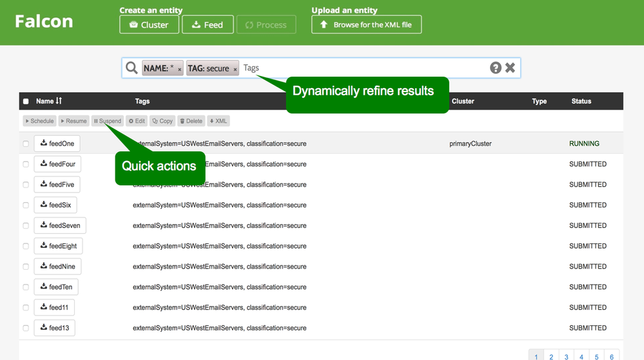Image resolution: width=644 pixels, height=360 pixels.
Task: Click the Schedule quick action
Action: (39, 121)
